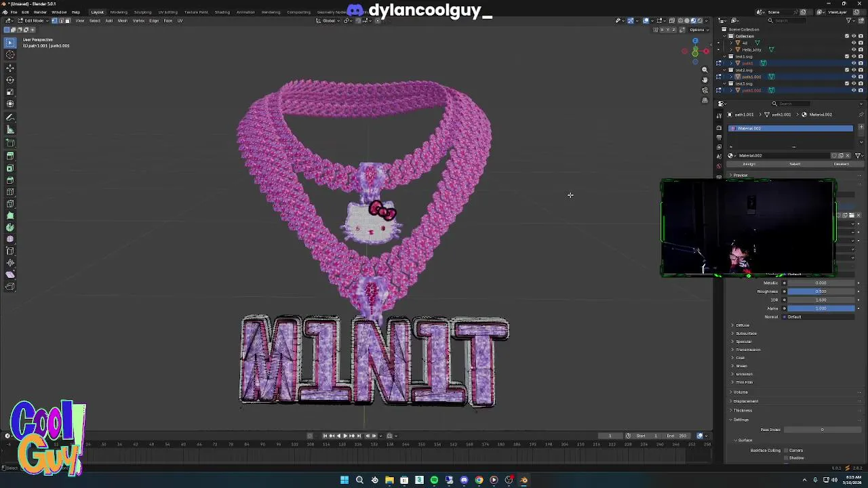Pin the properties context with the pin icon
The image size is (868, 488).
pos(861,115)
